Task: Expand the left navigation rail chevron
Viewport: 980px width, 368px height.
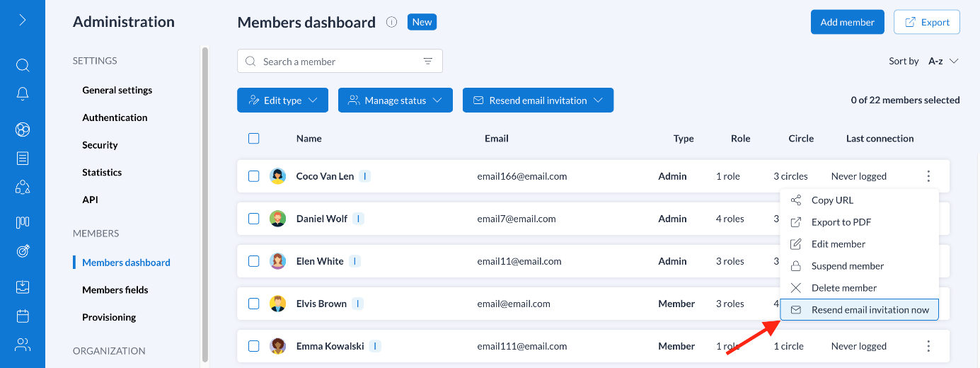Action: [x=23, y=20]
